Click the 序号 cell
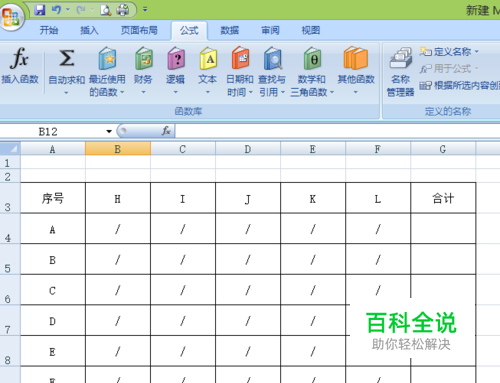 pos(53,198)
